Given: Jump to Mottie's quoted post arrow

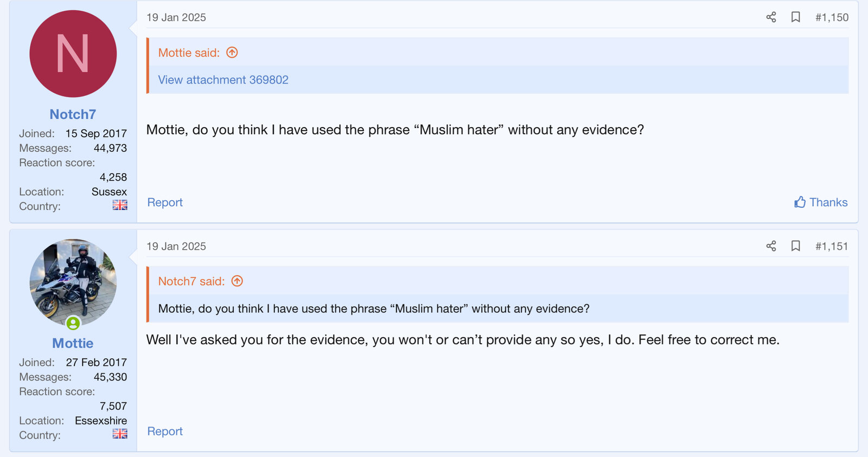Looking at the screenshot, I should (x=232, y=53).
